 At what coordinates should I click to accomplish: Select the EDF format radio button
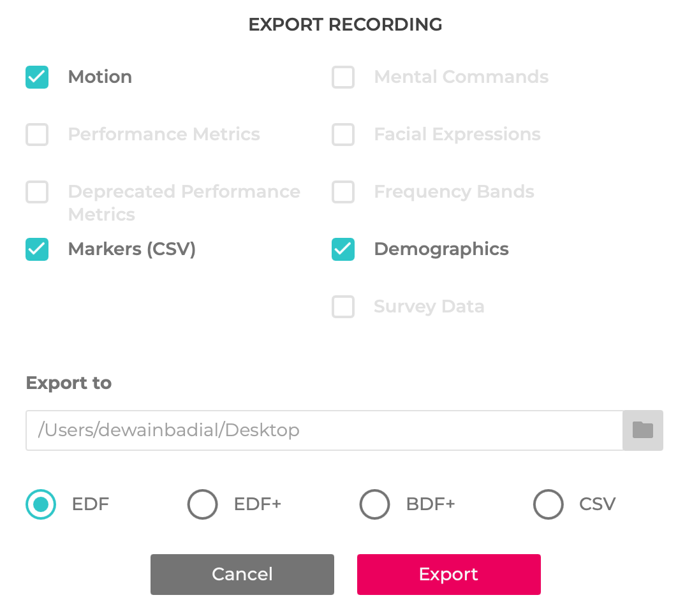click(x=41, y=504)
